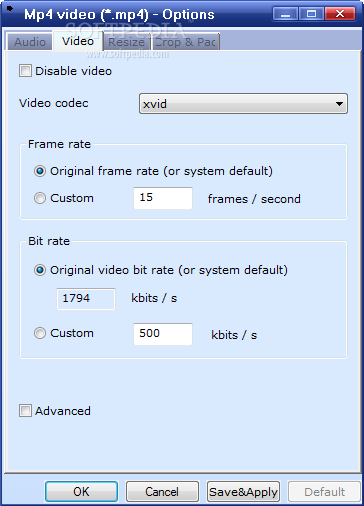Screen dimensions: 364x506
Task: Maximize the Options window
Action: [311, 14]
